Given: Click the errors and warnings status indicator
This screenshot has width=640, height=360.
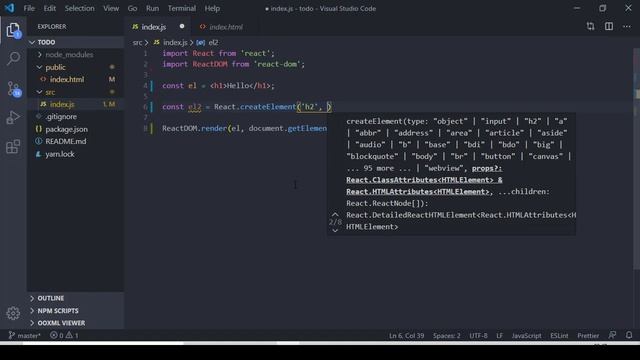Looking at the screenshot, I should (x=64, y=336).
